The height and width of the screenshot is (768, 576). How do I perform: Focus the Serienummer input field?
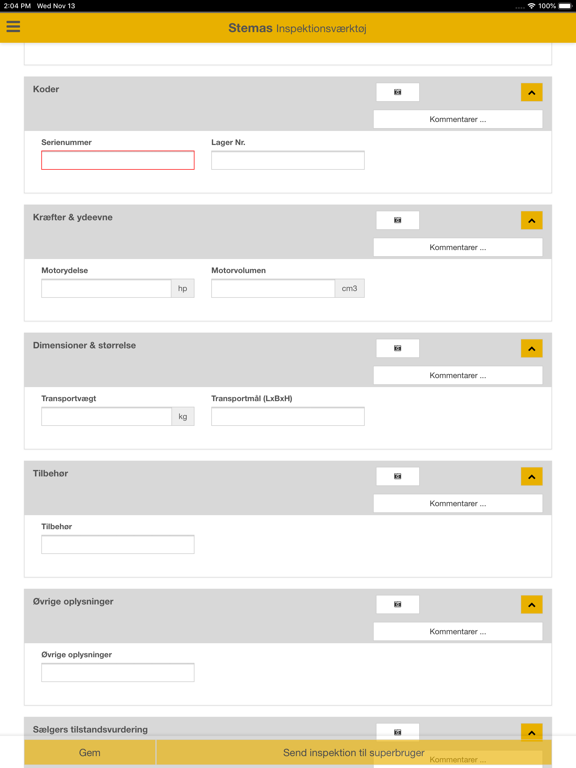[118, 160]
